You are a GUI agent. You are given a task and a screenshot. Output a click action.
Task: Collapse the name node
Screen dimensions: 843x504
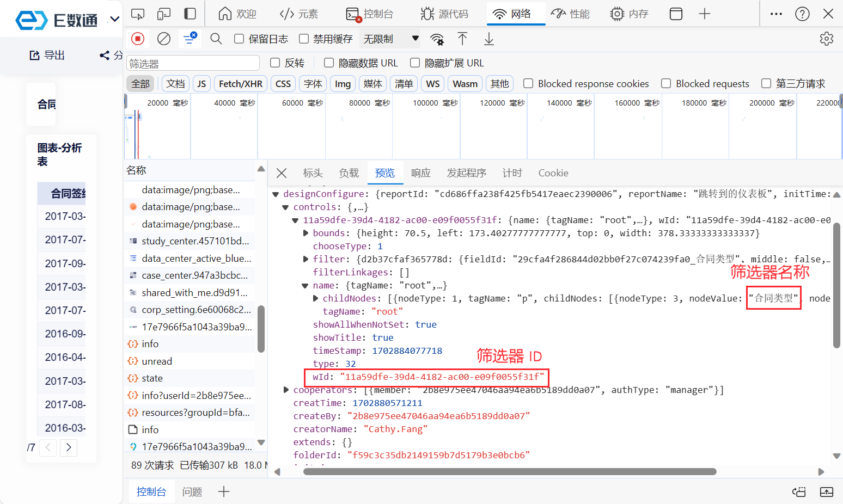coord(305,286)
